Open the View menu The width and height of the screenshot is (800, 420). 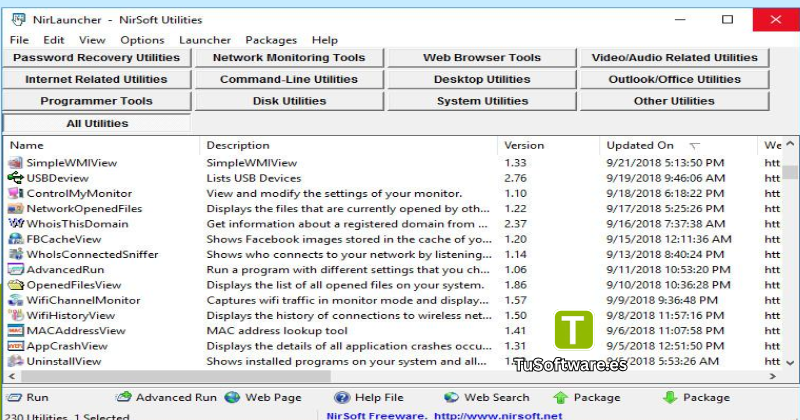click(x=92, y=40)
